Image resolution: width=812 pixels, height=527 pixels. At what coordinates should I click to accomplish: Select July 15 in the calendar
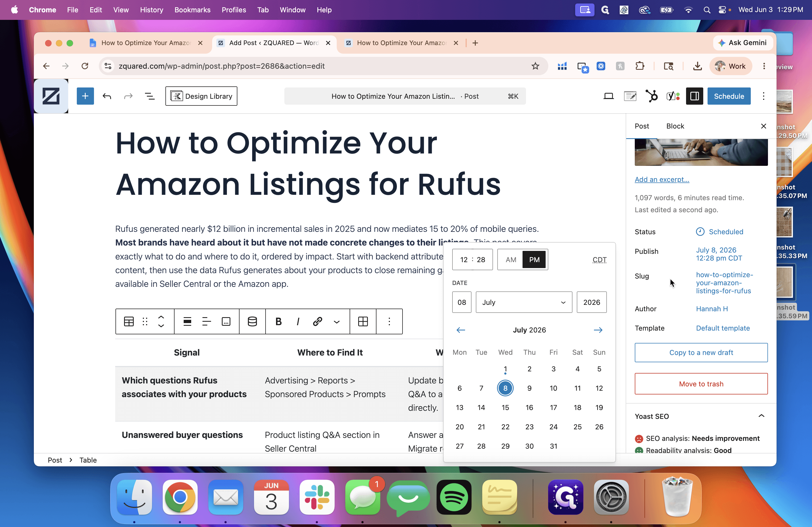pyautogui.click(x=505, y=408)
